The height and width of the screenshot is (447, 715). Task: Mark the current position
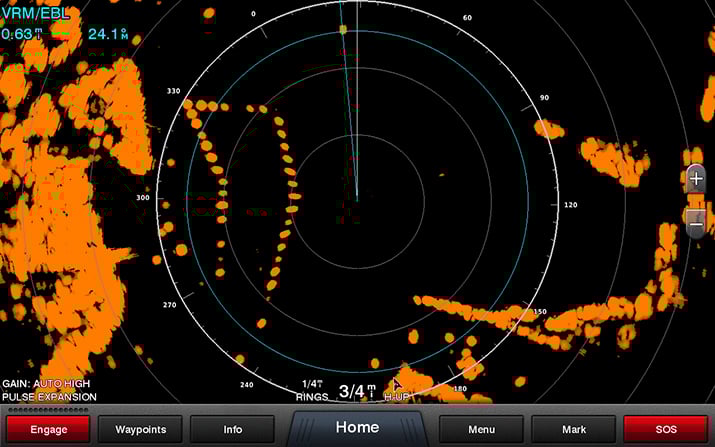pos(574,429)
